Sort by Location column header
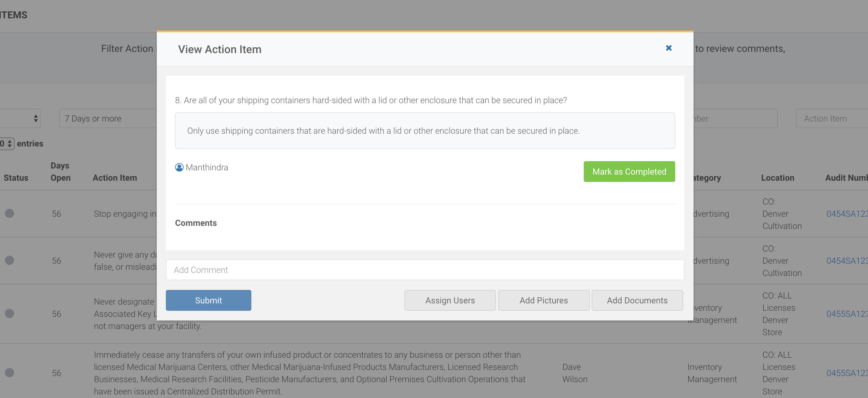868x398 pixels. tap(777, 177)
